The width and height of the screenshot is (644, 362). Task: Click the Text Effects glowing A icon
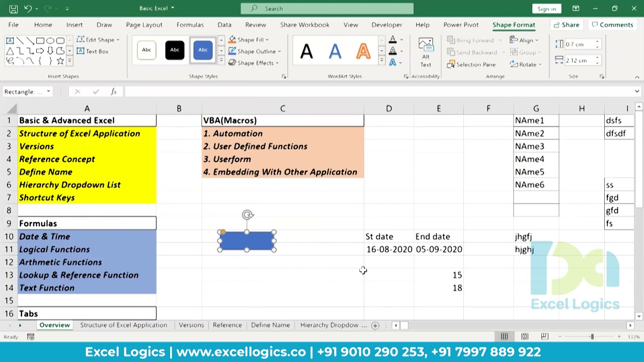393,63
